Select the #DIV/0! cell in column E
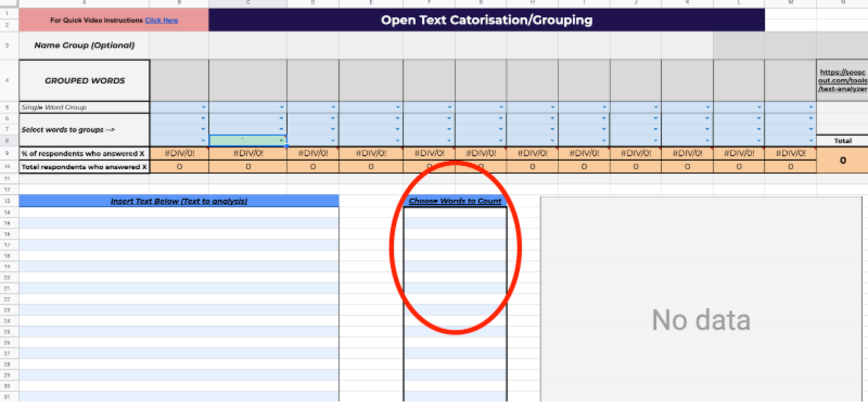Viewport: 868px width, 402px height. 371,154
